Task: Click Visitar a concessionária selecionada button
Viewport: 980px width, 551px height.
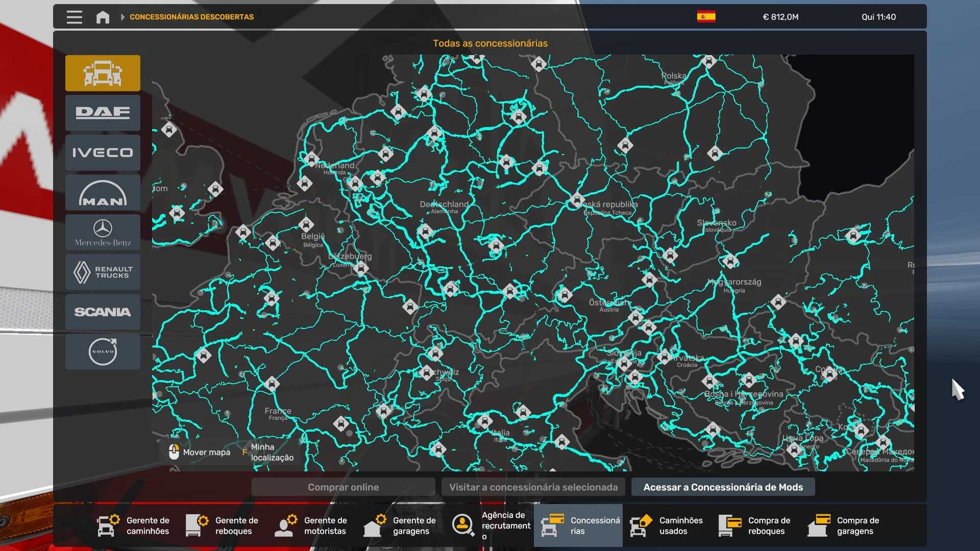Action: click(533, 487)
